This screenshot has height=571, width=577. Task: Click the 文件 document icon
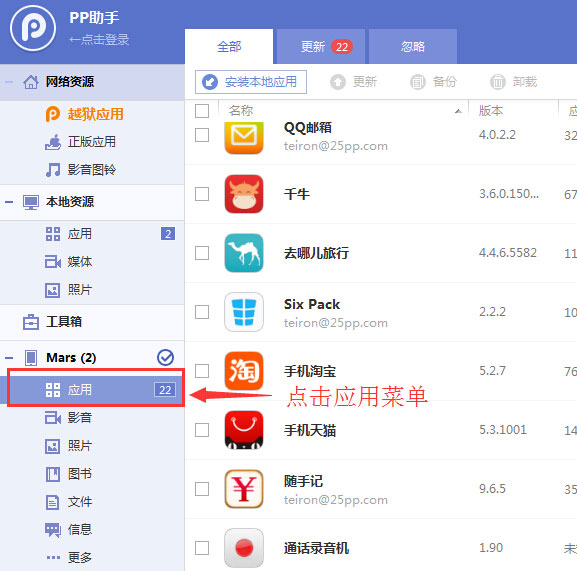tap(52, 502)
